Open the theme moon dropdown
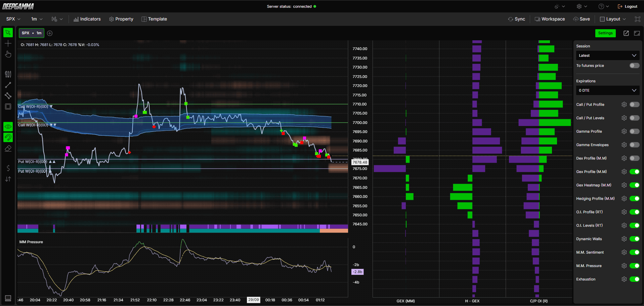Viewport: 644px width, 306px height. (560, 6)
